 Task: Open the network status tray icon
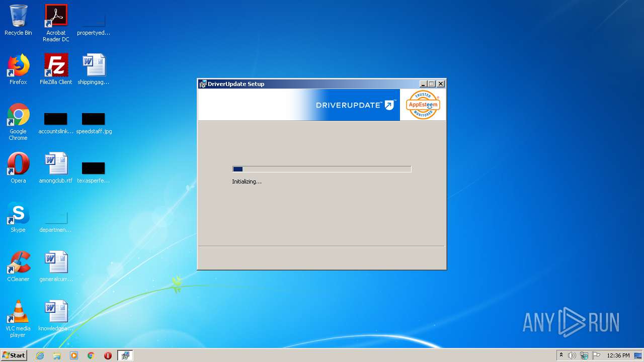click(584, 355)
